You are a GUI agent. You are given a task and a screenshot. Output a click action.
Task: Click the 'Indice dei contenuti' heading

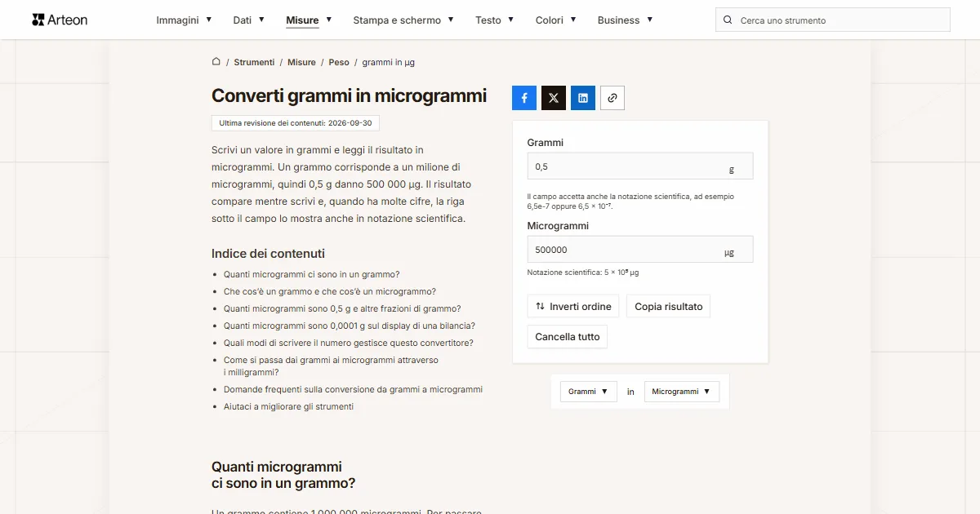[x=268, y=254]
